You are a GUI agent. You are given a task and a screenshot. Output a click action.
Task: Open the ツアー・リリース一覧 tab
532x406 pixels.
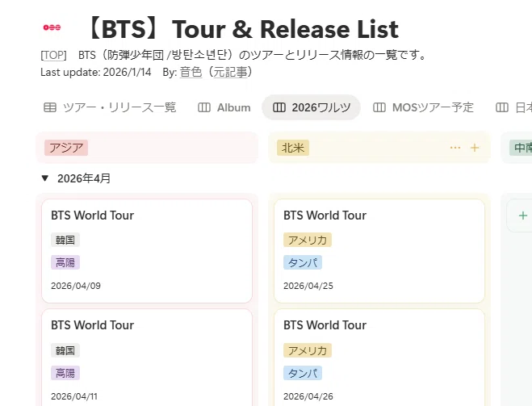(119, 107)
